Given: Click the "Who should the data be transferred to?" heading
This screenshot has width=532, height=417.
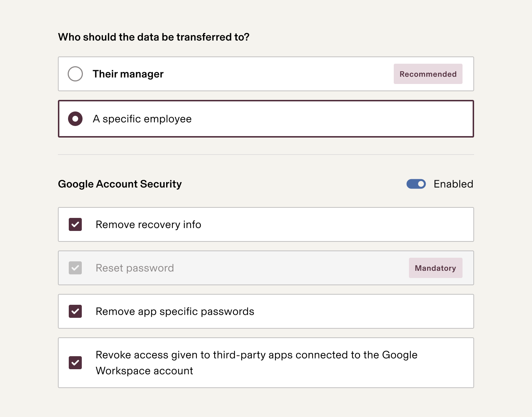Looking at the screenshot, I should pyautogui.click(x=154, y=37).
